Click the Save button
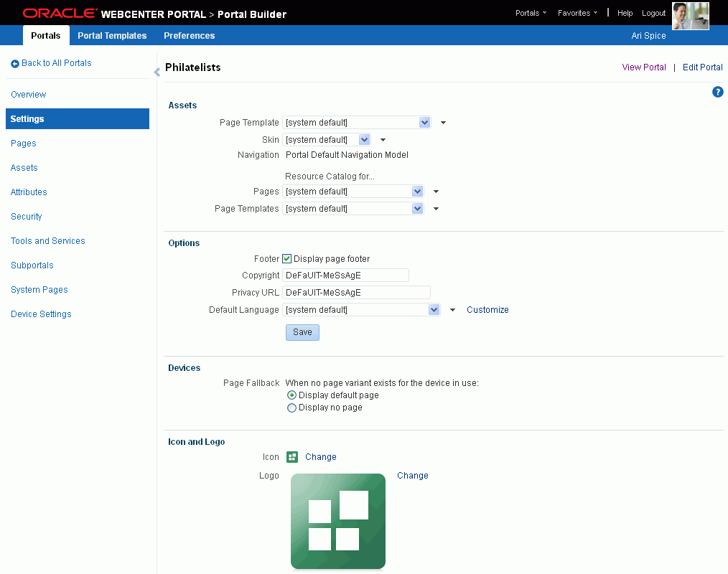The height and width of the screenshot is (574, 728). 302,332
